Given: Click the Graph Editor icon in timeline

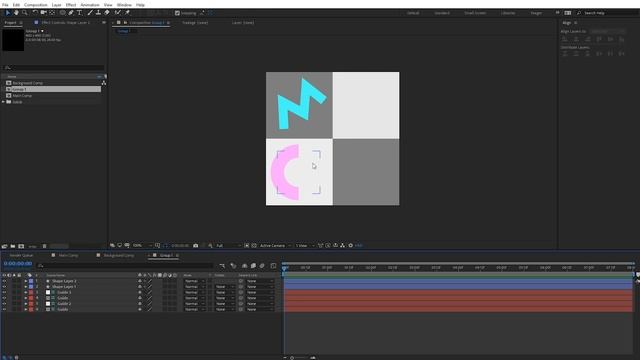Looking at the screenshot, I should [x=273, y=266].
